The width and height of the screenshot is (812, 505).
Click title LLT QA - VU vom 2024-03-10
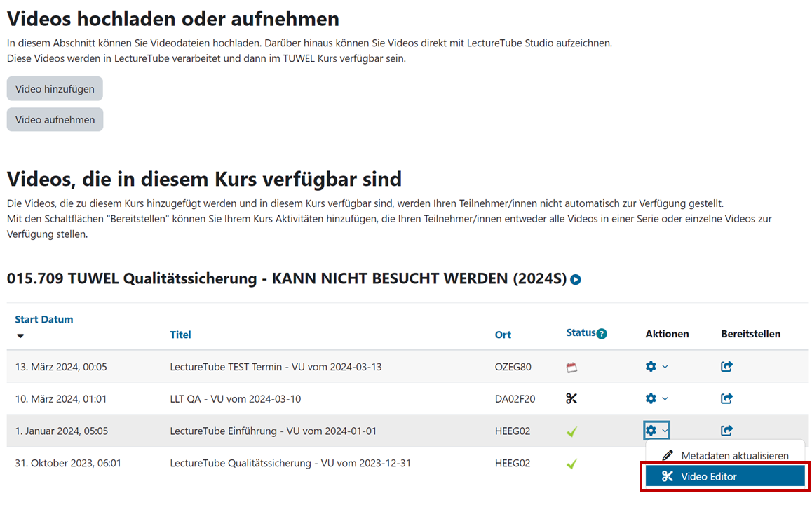pos(235,399)
